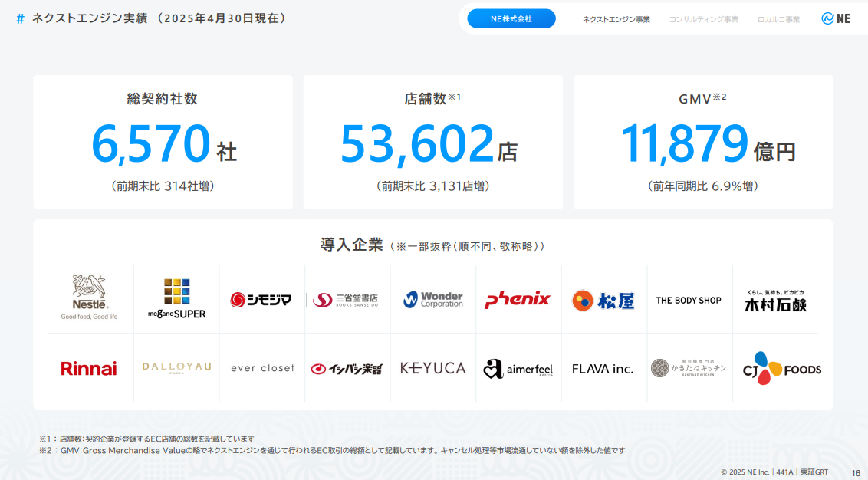Select the 前期末比 314社増 text
This screenshot has height=480, width=868.
163,186
